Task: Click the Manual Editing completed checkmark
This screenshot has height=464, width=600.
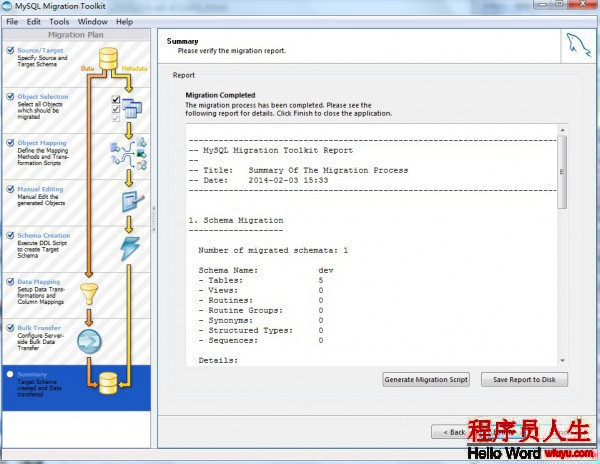Action: tap(10, 189)
